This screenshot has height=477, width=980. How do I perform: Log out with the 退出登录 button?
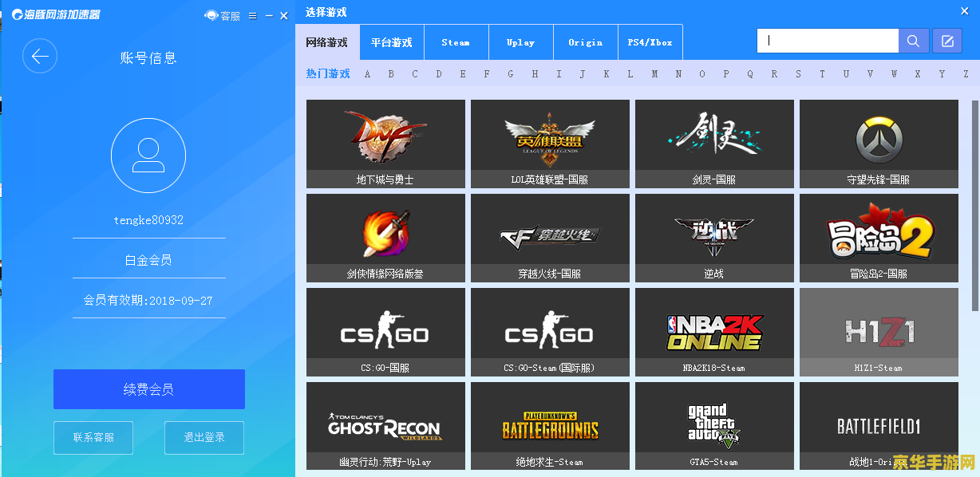tap(204, 437)
